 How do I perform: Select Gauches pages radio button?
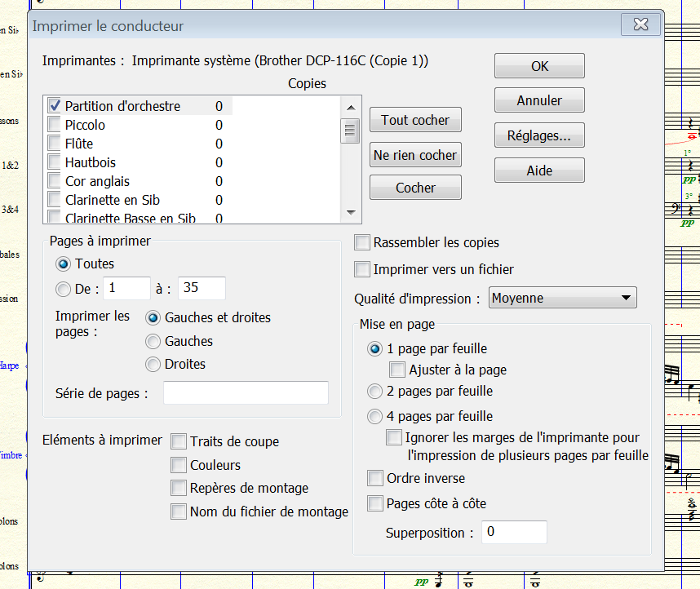click(153, 341)
